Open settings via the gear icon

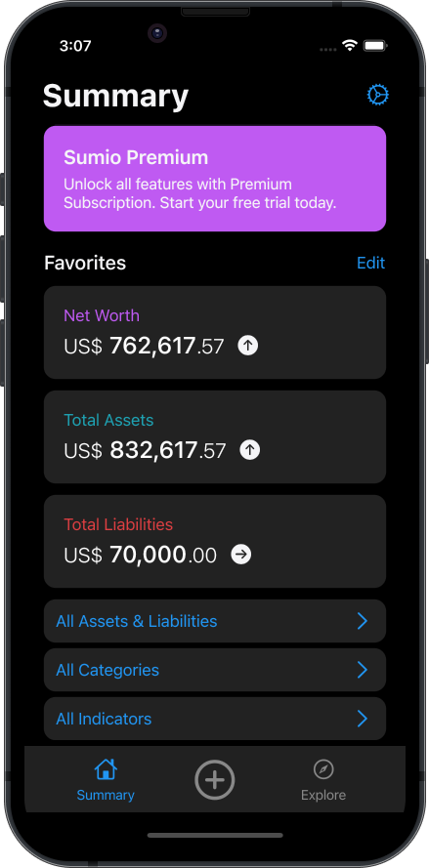tap(378, 96)
